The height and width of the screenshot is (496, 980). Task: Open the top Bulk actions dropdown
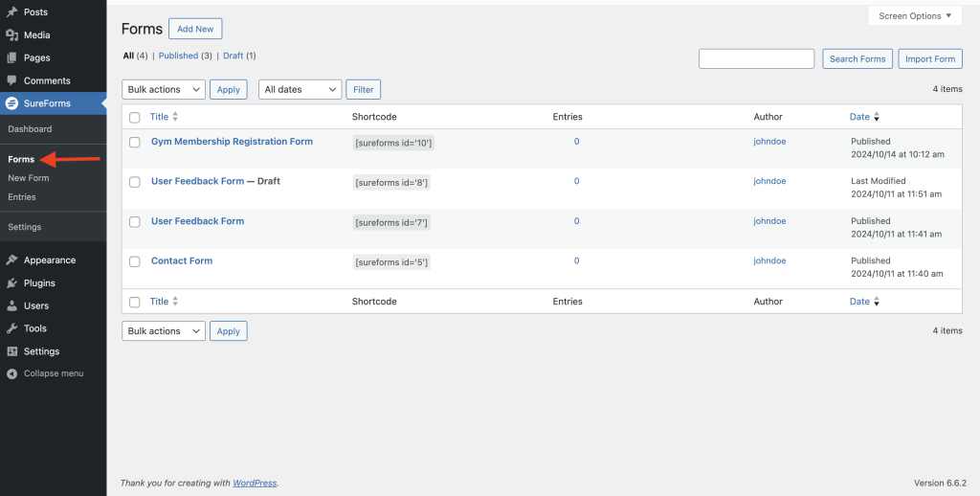(x=164, y=89)
